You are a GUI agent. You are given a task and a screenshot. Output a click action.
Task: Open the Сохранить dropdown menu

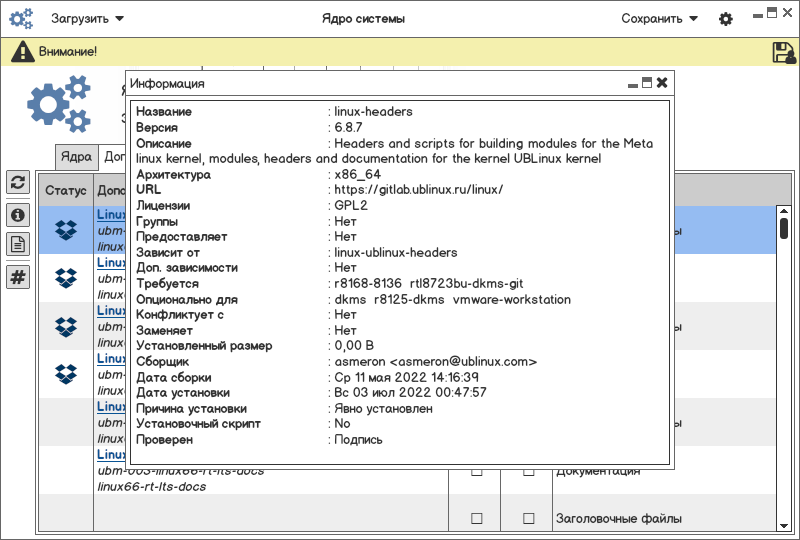(x=659, y=19)
